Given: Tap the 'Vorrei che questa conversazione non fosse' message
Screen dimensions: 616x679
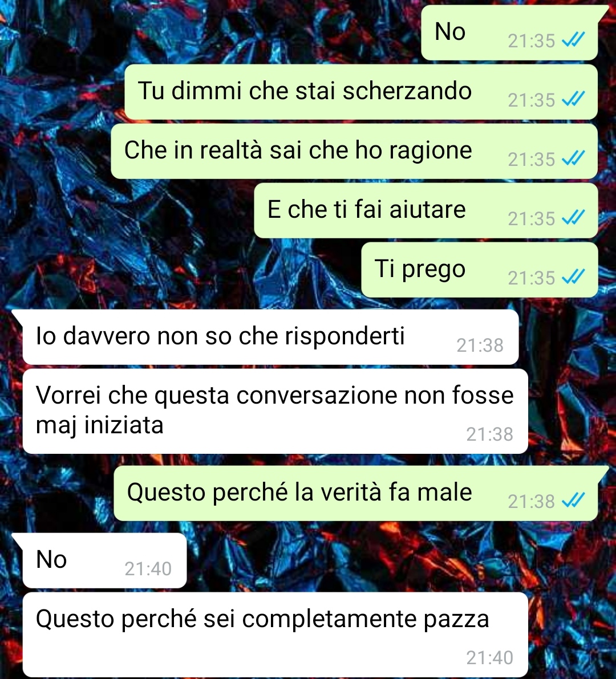Looking at the screenshot, I should tap(275, 411).
